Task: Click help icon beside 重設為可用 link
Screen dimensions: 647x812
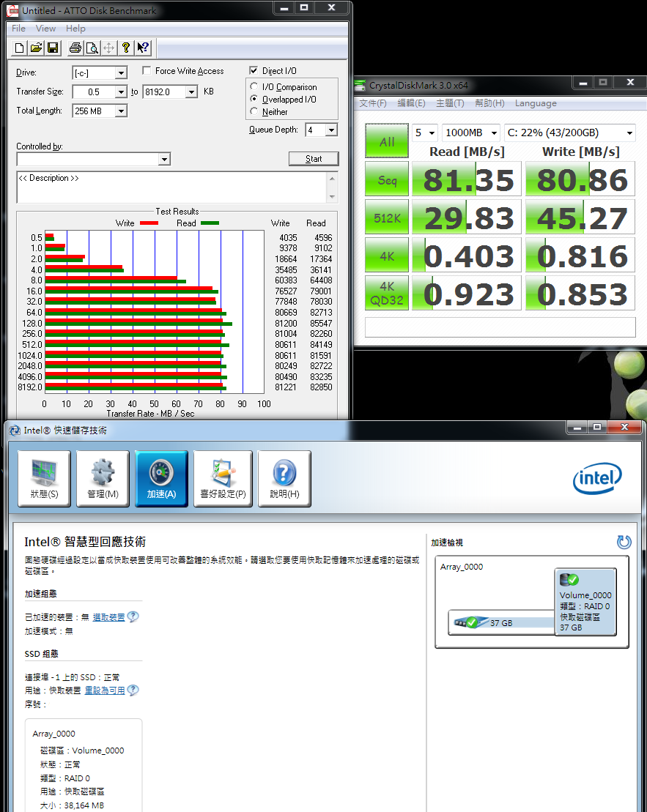Action: coord(133,690)
